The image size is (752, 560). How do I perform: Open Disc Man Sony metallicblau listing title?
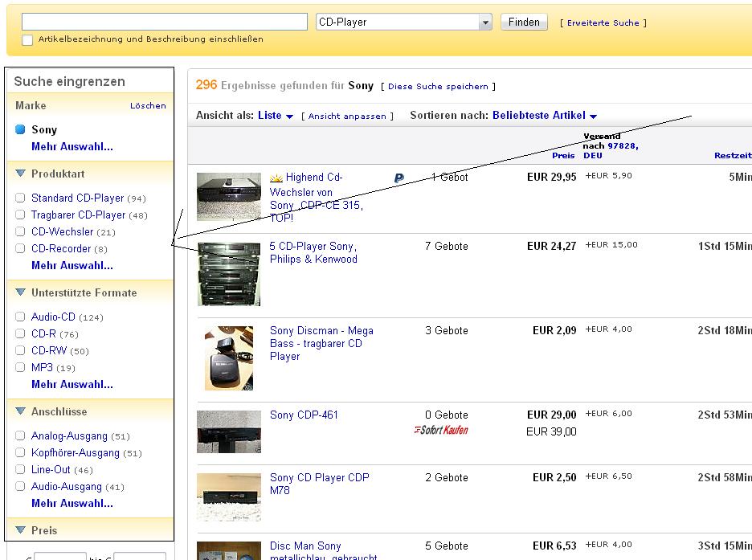324,551
